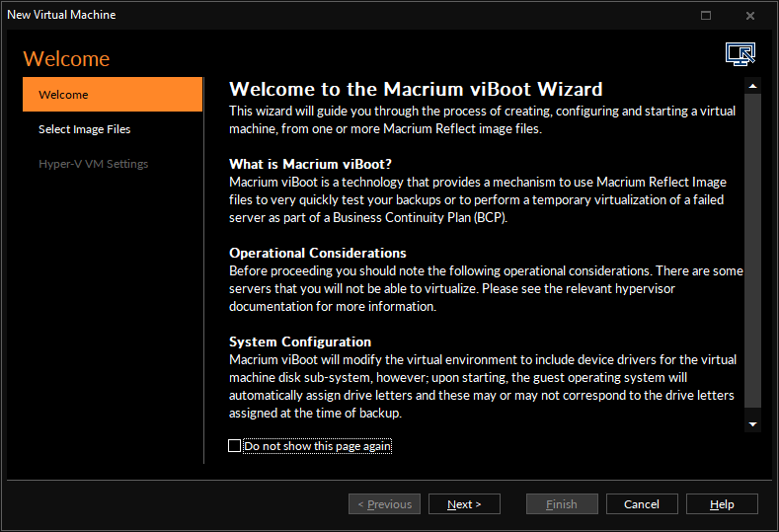The width and height of the screenshot is (779, 532).
Task: Click the "Operational Considerations" heading
Action: coord(318,253)
